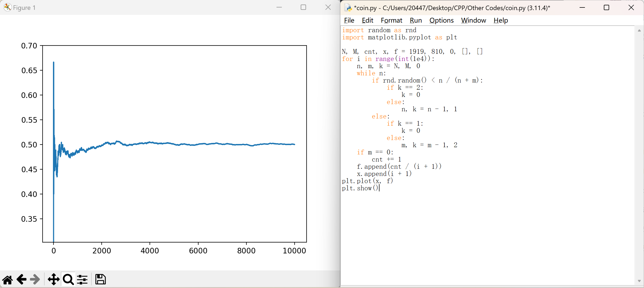The height and width of the screenshot is (288, 644).
Task: Click x-axis tick label 6000
Action: coord(198,251)
